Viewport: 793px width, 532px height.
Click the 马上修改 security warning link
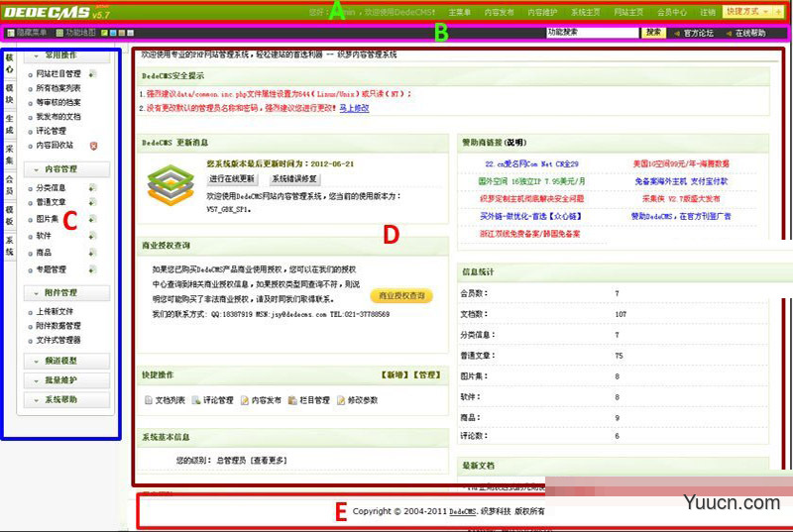pos(354,108)
